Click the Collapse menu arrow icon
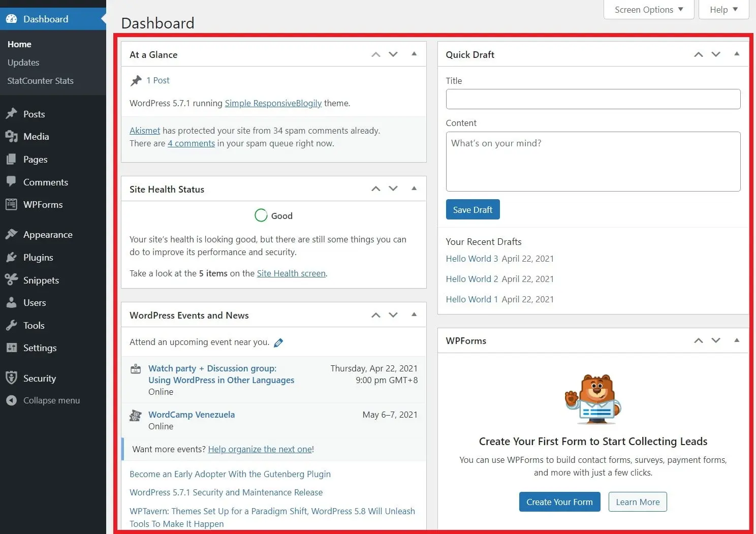Viewport: 756px width, 534px height. (x=11, y=400)
